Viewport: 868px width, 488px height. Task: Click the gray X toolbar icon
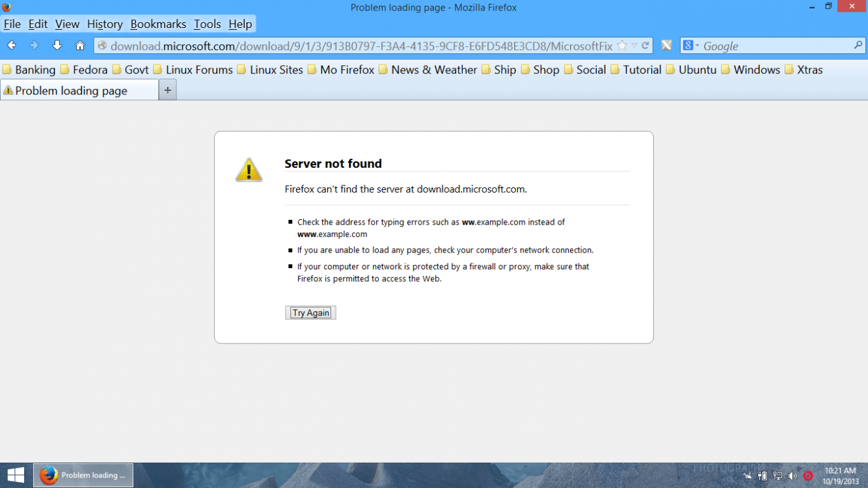(666, 46)
